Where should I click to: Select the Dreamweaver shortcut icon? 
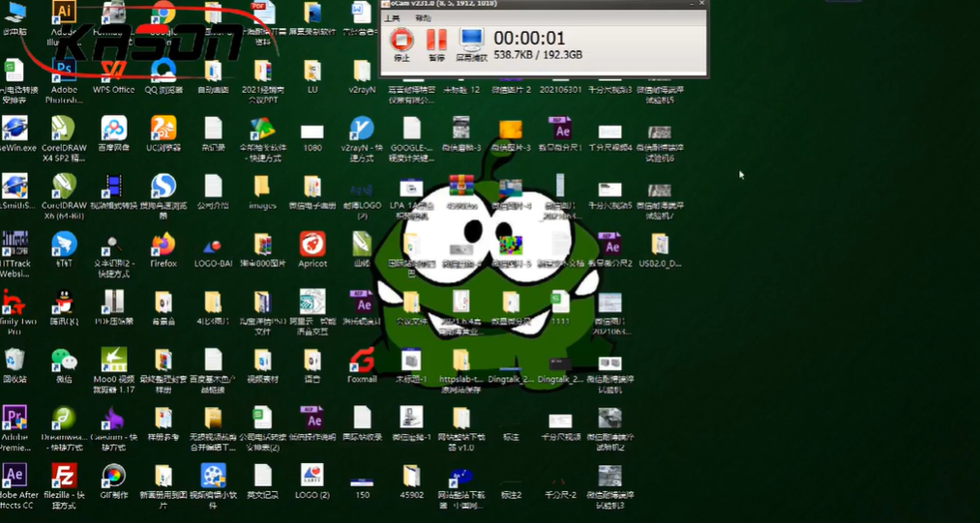[x=64, y=419]
